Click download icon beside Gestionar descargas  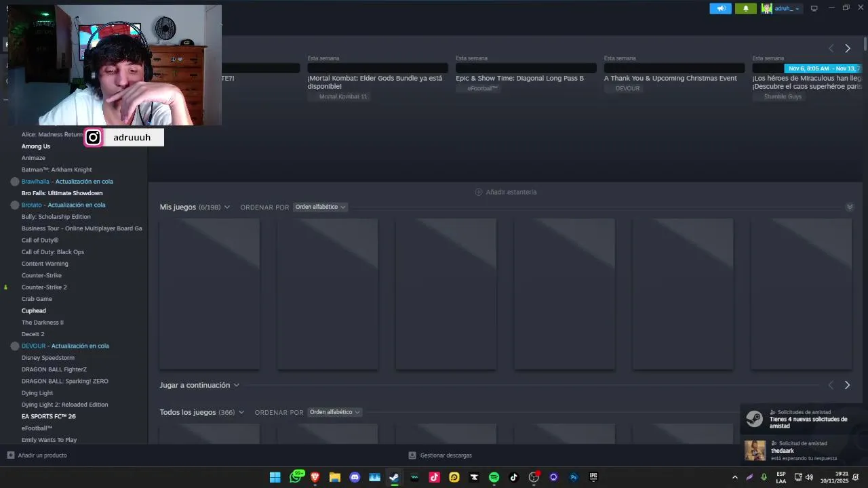click(x=412, y=455)
